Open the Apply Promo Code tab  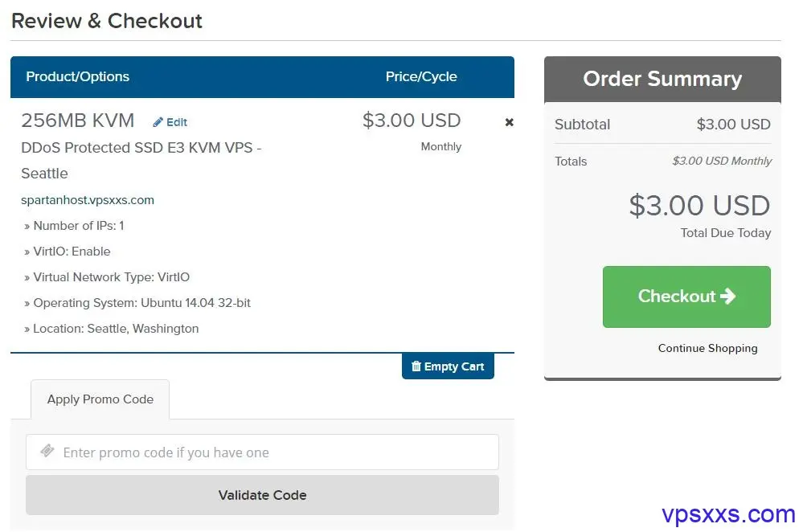[x=100, y=399]
